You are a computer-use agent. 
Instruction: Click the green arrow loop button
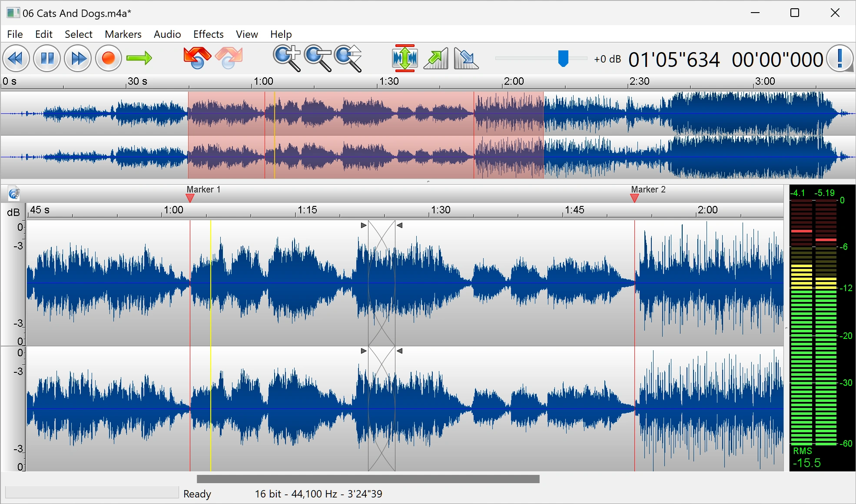[139, 58]
